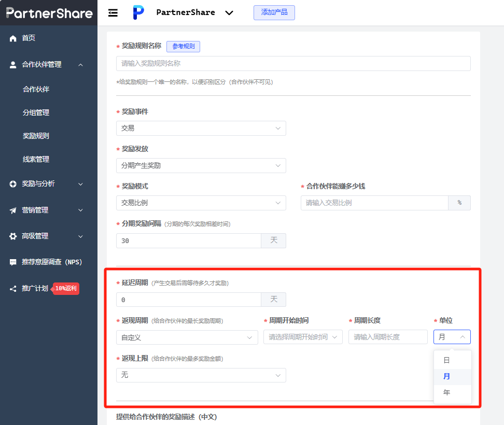Click the hamburger menu icon
This screenshot has height=425, width=504.
coord(113,13)
